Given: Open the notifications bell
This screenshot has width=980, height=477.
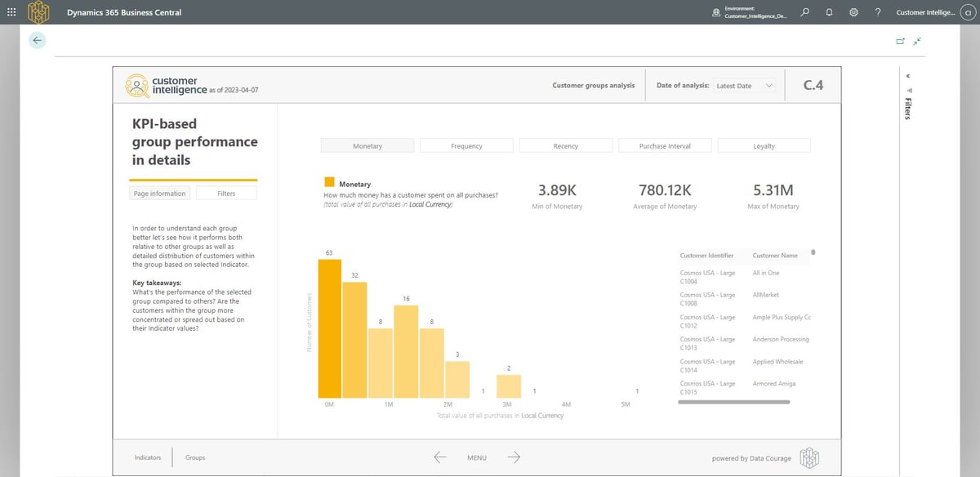Looking at the screenshot, I should point(829,12).
